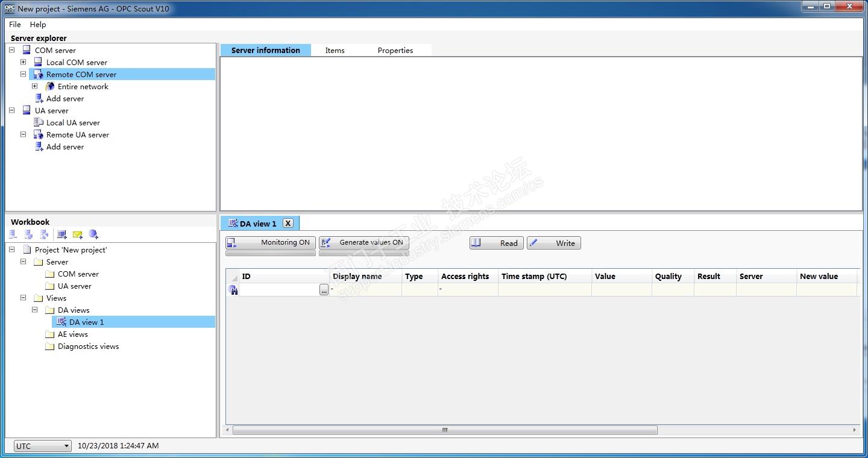868x458 pixels.
Task: Collapse the DA views folder node
Action: click(34, 310)
